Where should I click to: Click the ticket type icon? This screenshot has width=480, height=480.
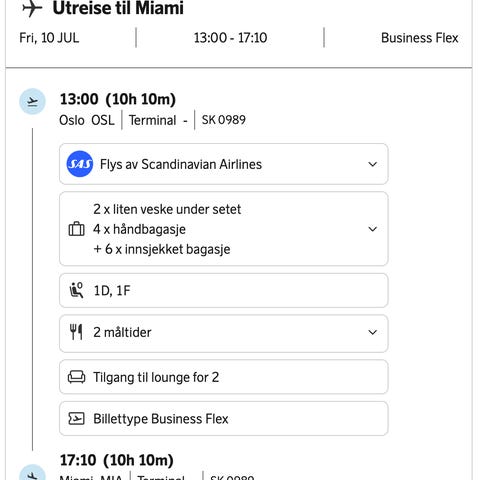click(76, 419)
